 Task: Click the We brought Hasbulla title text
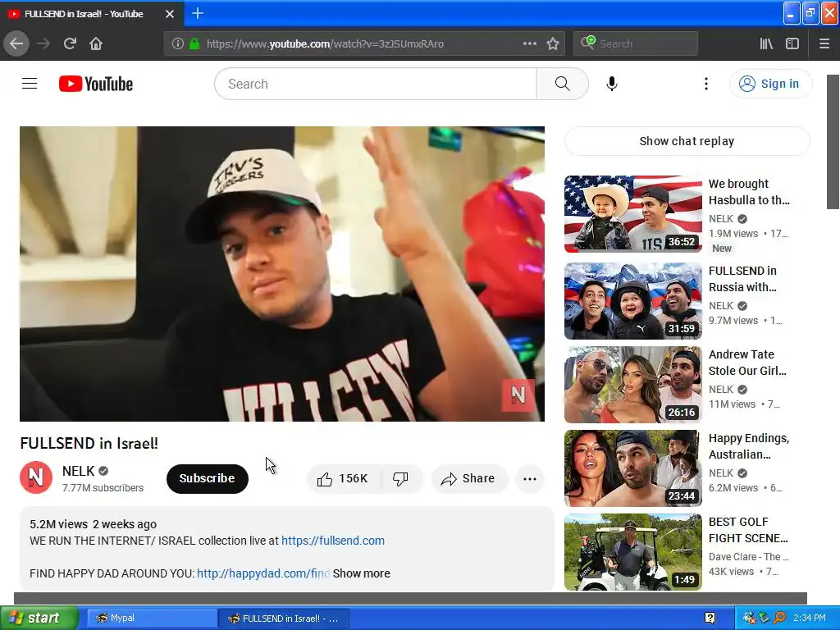(x=749, y=192)
